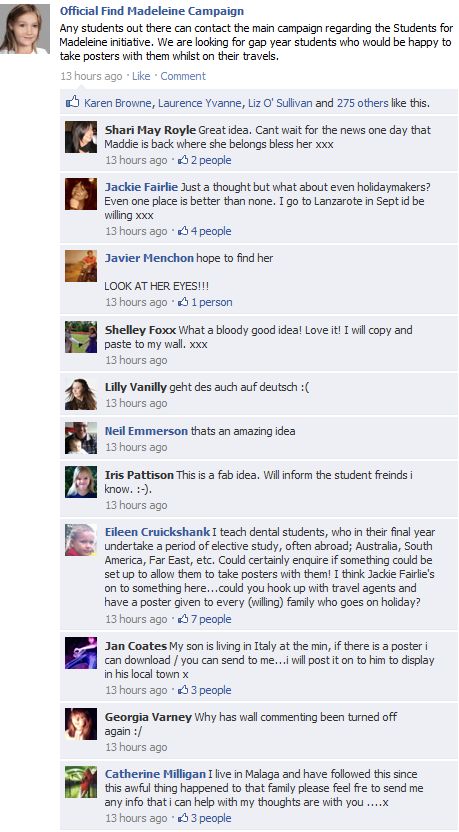Open Laurence Yvanne's profile link
459x832 pixels.
tap(200, 103)
